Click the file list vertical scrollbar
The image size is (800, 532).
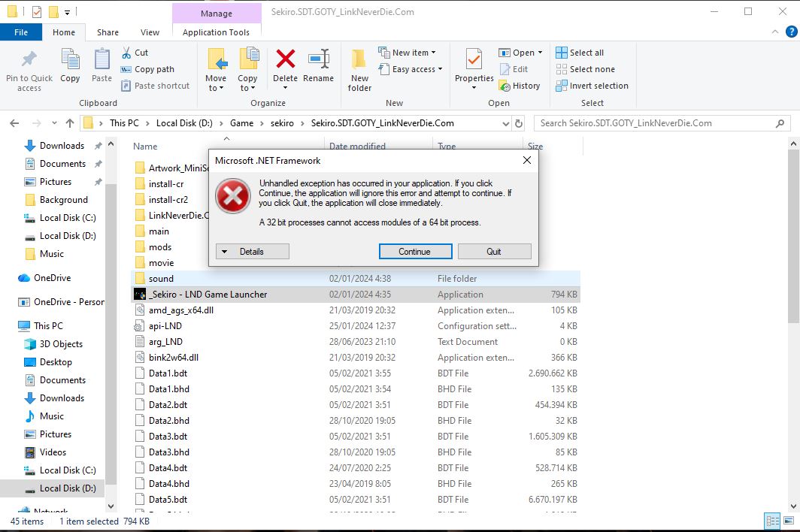coord(793,236)
